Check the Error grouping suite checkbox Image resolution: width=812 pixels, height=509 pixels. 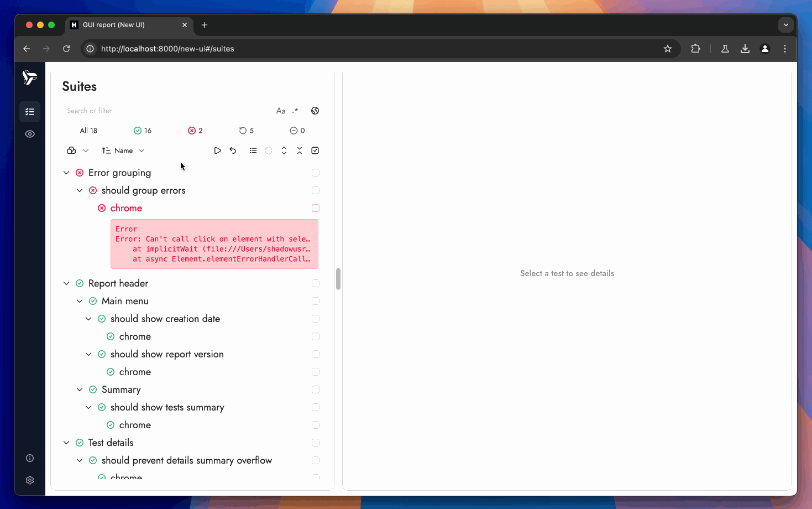coord(316,173)
